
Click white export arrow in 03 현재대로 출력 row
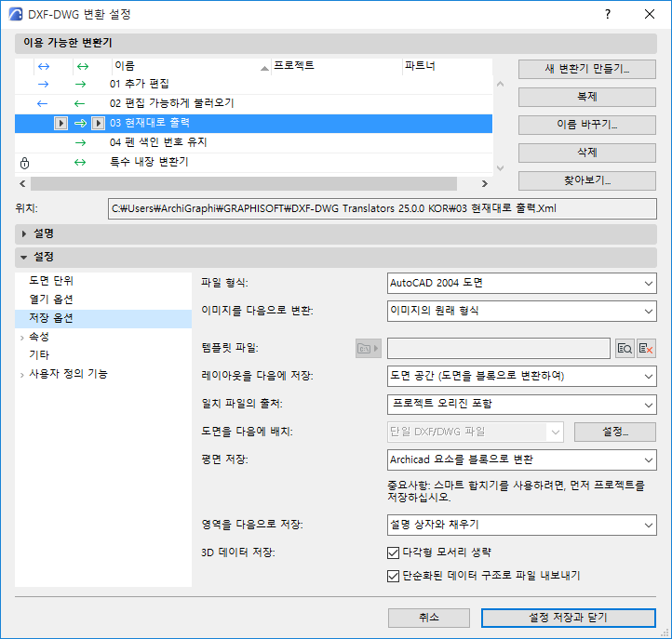coord(80,124)
